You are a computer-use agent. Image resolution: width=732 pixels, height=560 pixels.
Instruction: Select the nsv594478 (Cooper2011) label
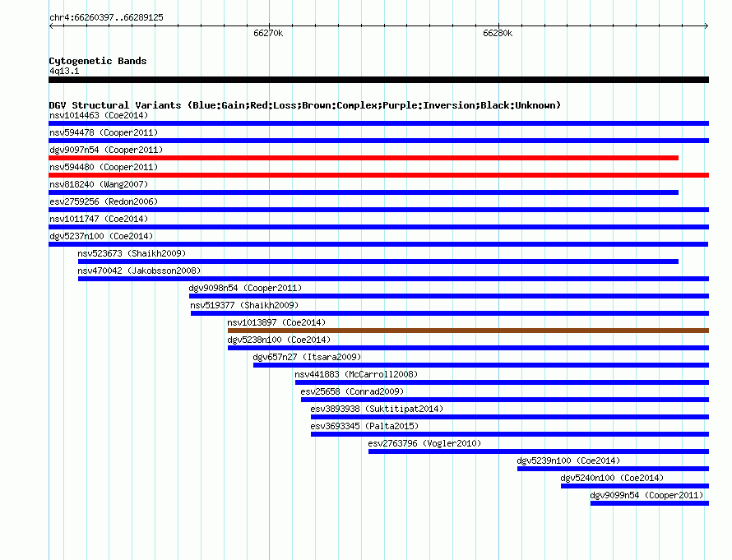[104, 132]
